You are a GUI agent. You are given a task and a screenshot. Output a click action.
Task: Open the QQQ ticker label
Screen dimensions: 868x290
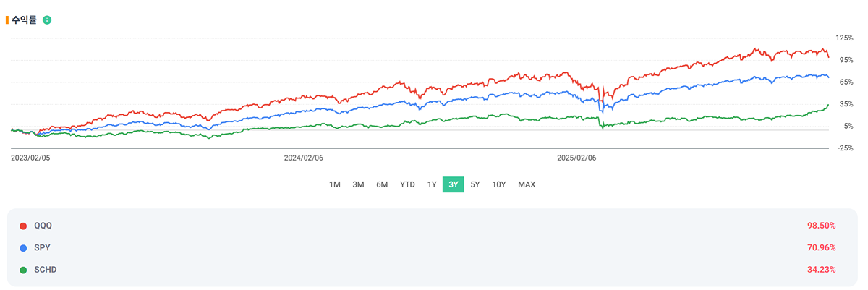43,226
